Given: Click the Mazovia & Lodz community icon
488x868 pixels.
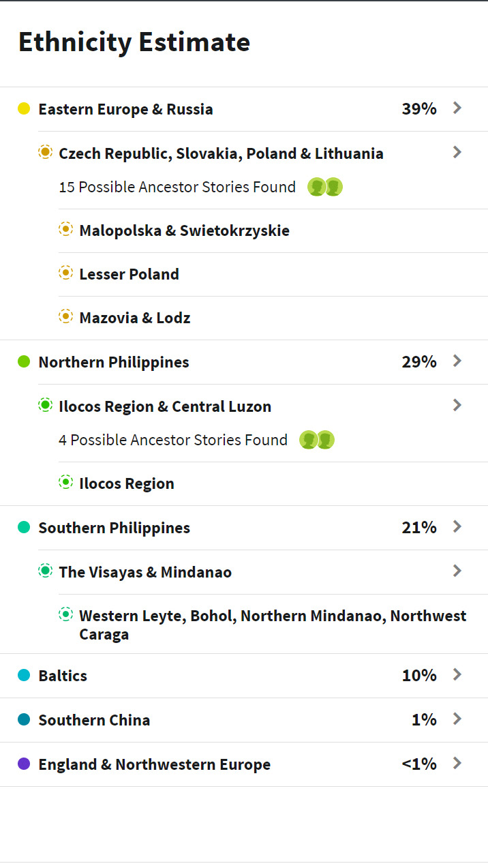Looking at the screenshot, I should point(65,317).
